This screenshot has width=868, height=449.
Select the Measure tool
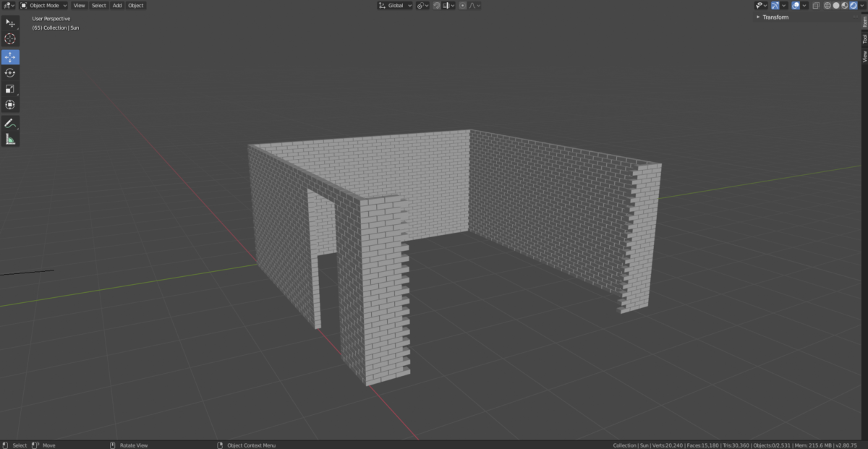pos(10,140)
